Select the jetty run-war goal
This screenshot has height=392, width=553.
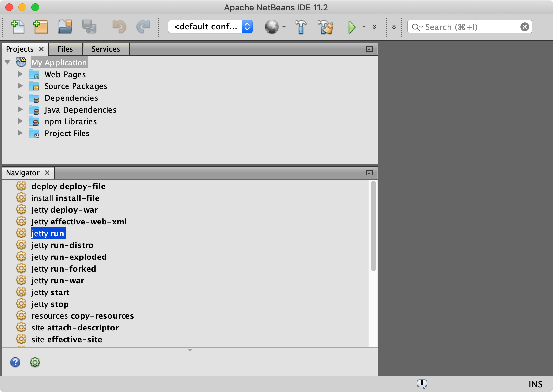click(58, 281)
